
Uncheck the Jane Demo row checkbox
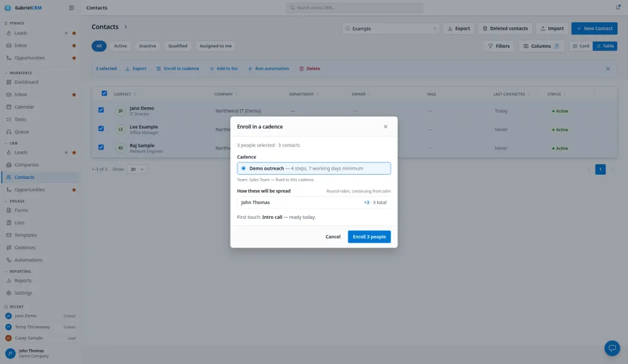pyautogui.click(x=101, y=110)
